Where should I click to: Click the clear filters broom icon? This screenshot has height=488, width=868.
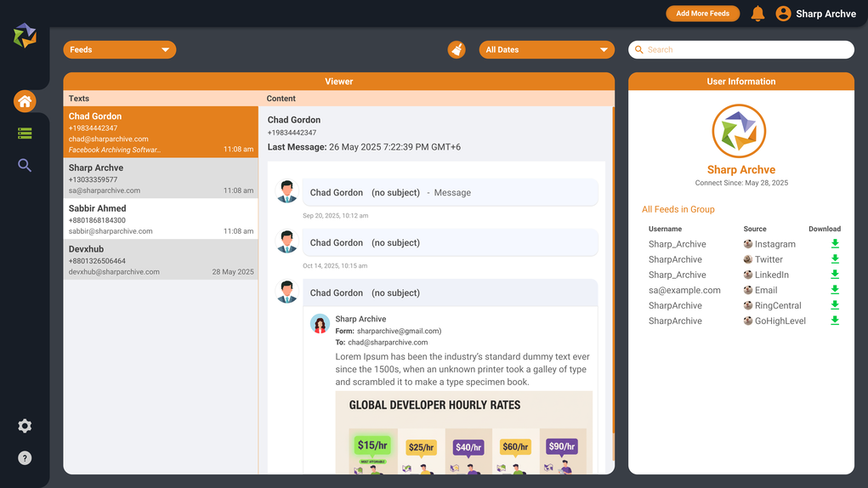pyautogui.click(x=457, y=50)
